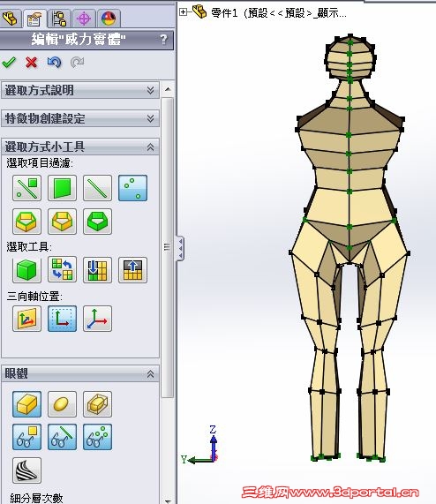Click the 選取項目過濾 label
Screen dimensions: 436x504
40,163
